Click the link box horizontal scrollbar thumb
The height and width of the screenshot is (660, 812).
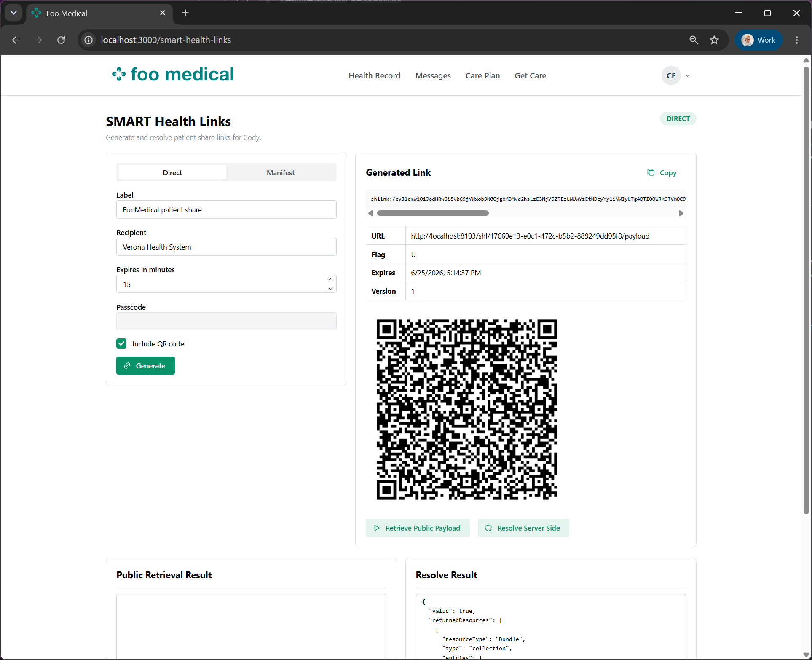tap(433, 213)
